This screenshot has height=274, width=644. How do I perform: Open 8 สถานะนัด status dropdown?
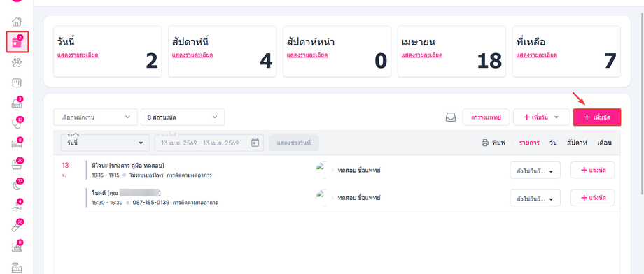pyautogui.click(x=183, y=117)
